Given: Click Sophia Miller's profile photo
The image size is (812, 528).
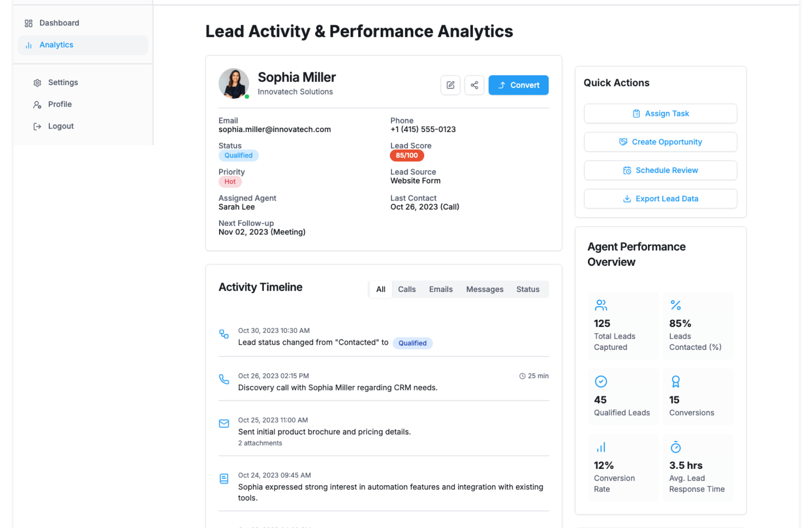Looking at the screenshot, I should click(233, 83).
